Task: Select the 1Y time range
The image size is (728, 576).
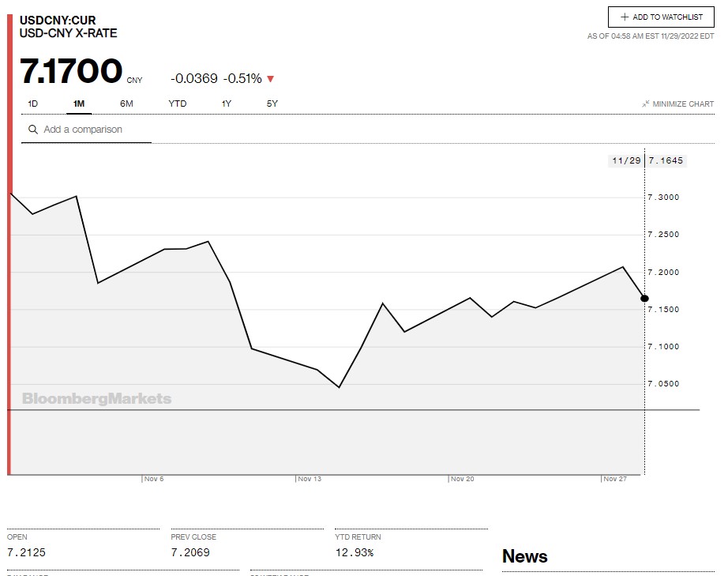Action: (227, 104)
